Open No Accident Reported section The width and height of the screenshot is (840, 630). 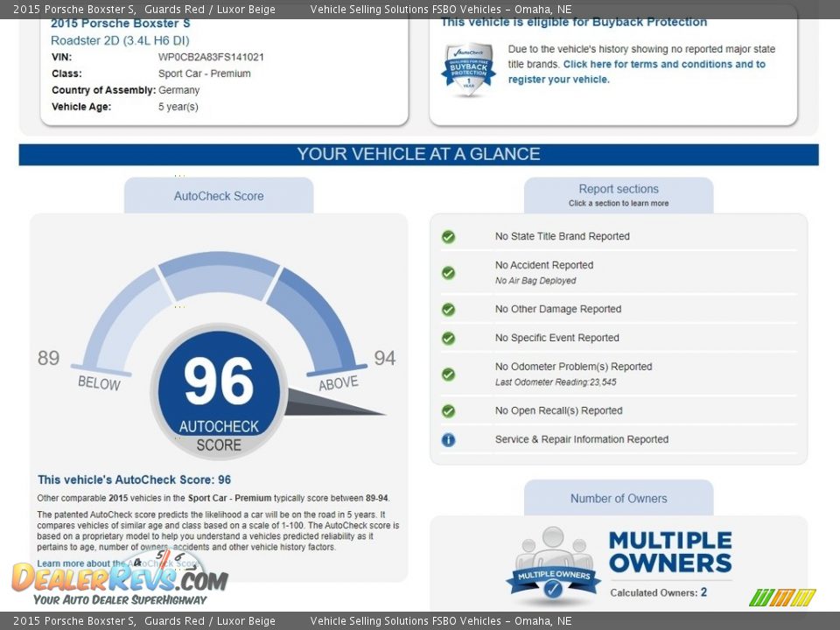pyautogui.click(x=543, y=265)
